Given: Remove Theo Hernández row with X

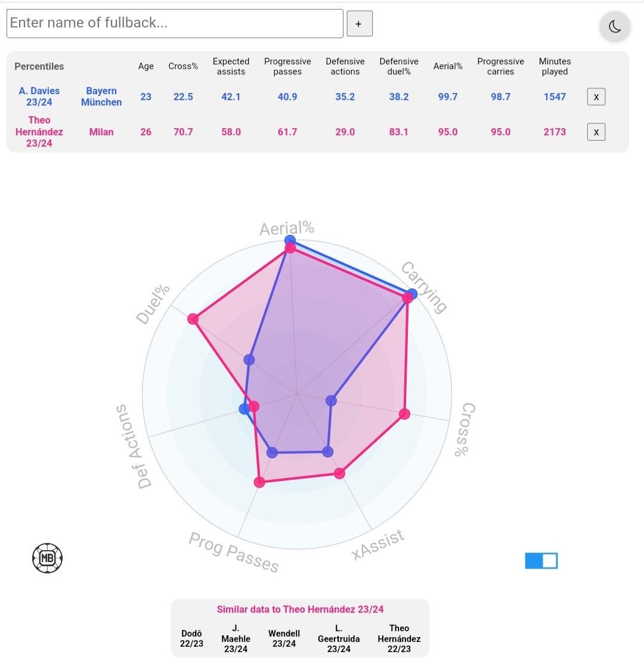Looking at the screenshot, I should click(x=596, y=132).
